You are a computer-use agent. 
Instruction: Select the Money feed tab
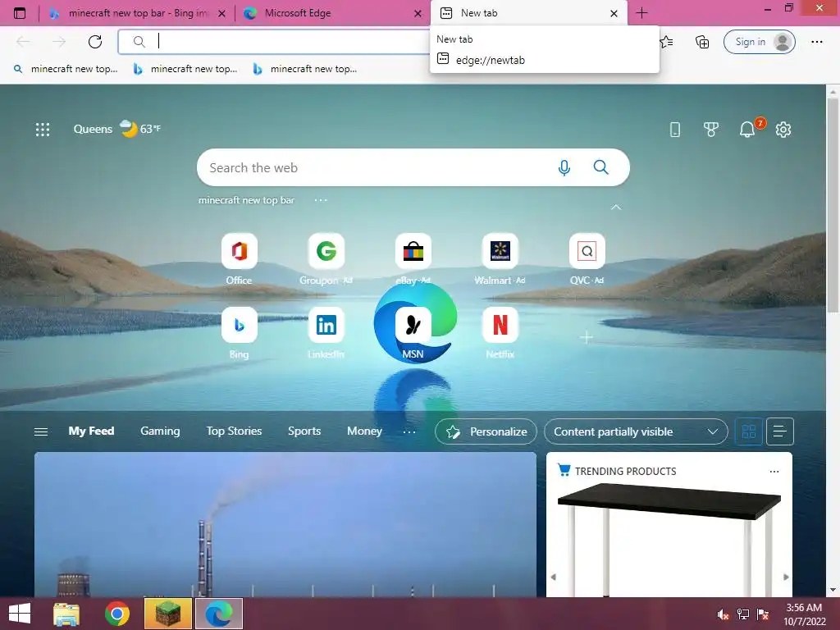coord(364,431)
